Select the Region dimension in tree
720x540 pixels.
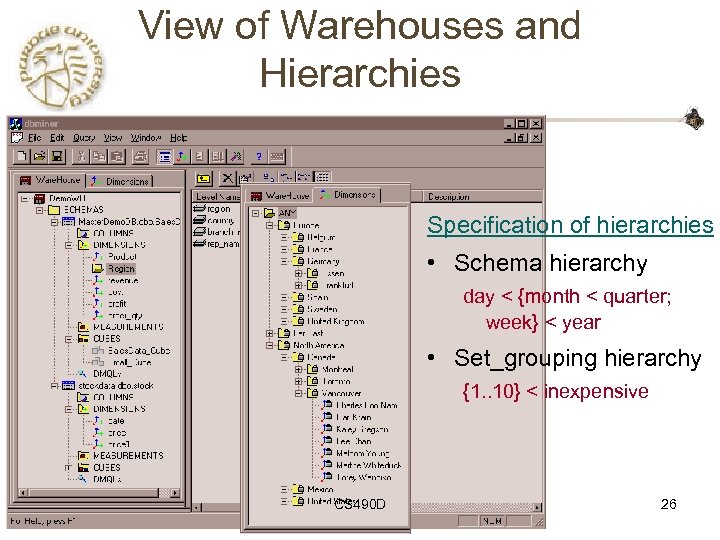click(x=121, y=269)
